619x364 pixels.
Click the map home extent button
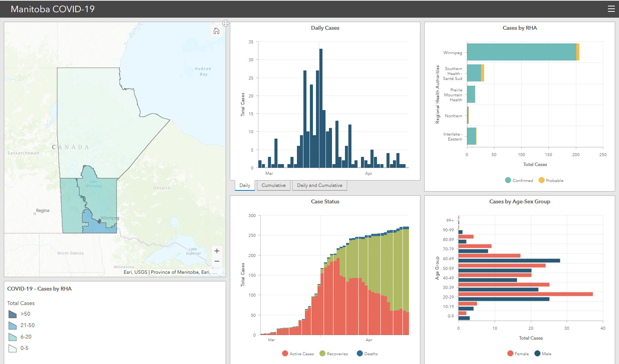[216, 31]
